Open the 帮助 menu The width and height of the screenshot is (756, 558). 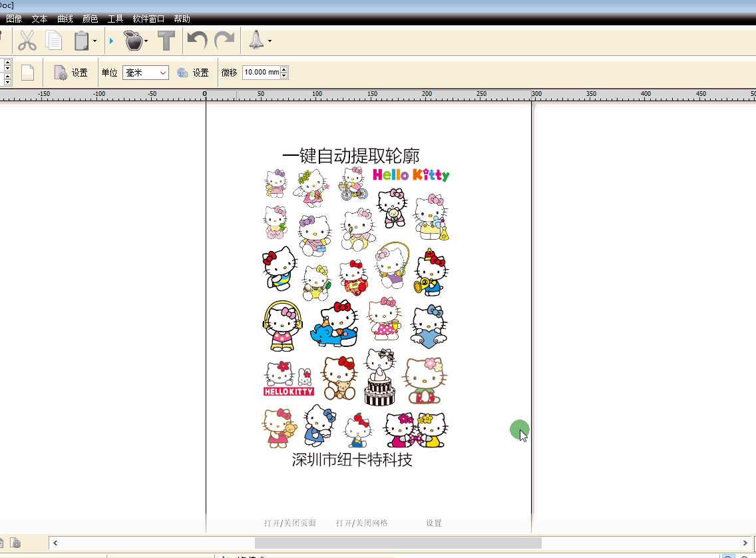click(182, 19)
